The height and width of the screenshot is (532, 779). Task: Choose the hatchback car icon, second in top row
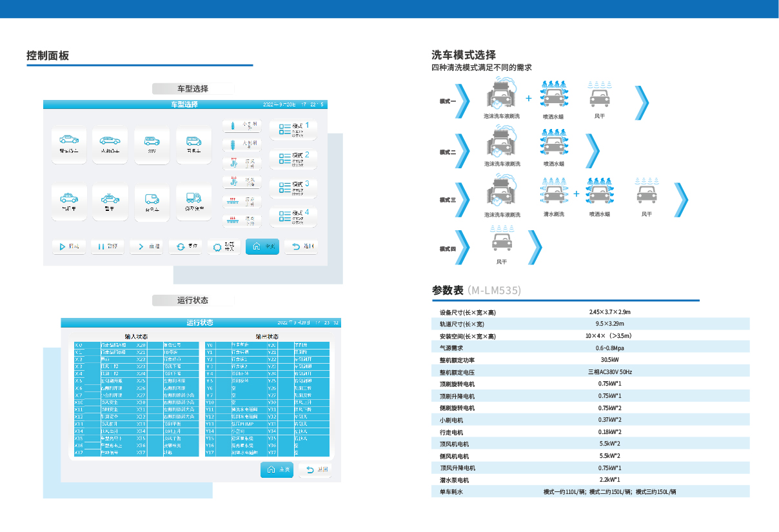110,144
